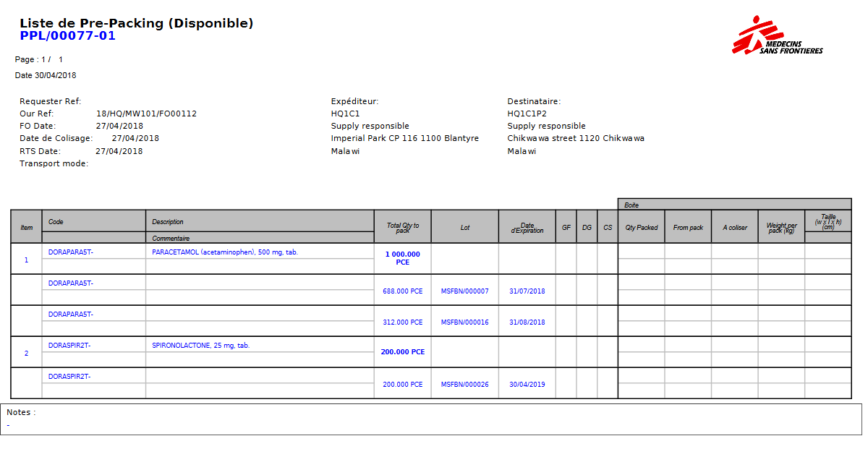Click the Médecins Sans Frontières logo
Image resolution: width=868 pixels, height=449 pixels.
tap(777, 36)
